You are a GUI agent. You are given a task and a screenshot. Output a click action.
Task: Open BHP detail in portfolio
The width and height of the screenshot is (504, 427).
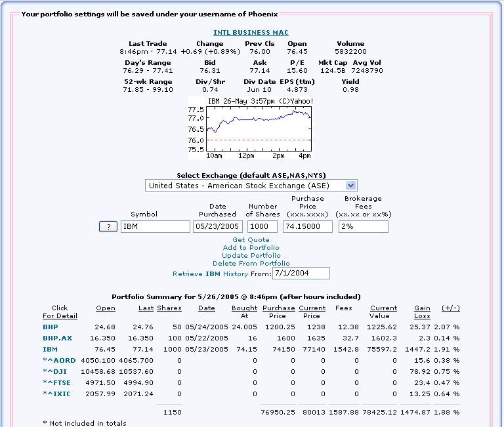click(51, 327)
